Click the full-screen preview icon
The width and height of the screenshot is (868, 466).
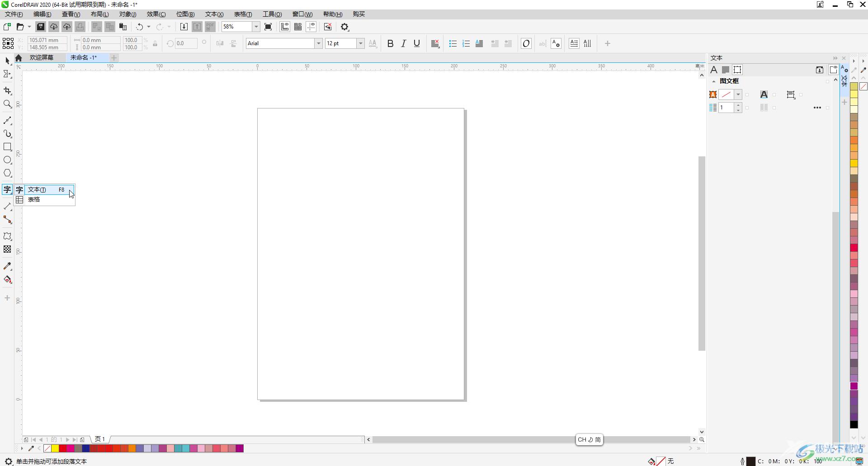pos(268,27)
